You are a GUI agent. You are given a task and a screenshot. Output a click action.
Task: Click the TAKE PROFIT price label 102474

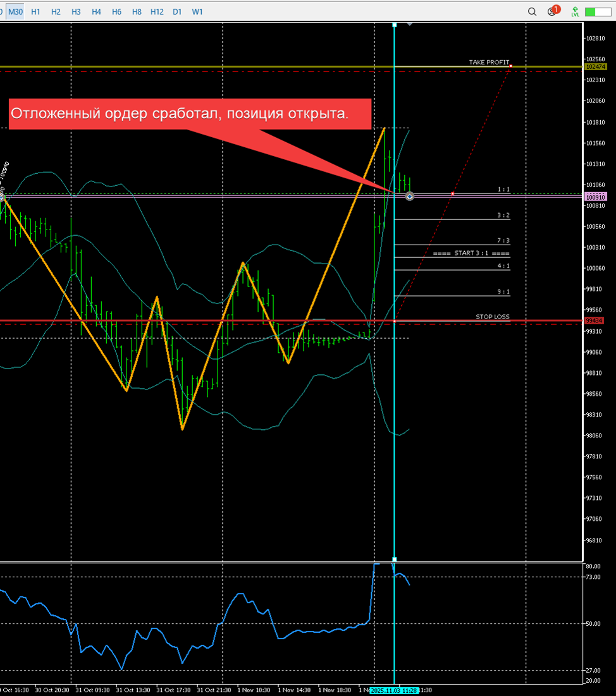pos(596,66)
